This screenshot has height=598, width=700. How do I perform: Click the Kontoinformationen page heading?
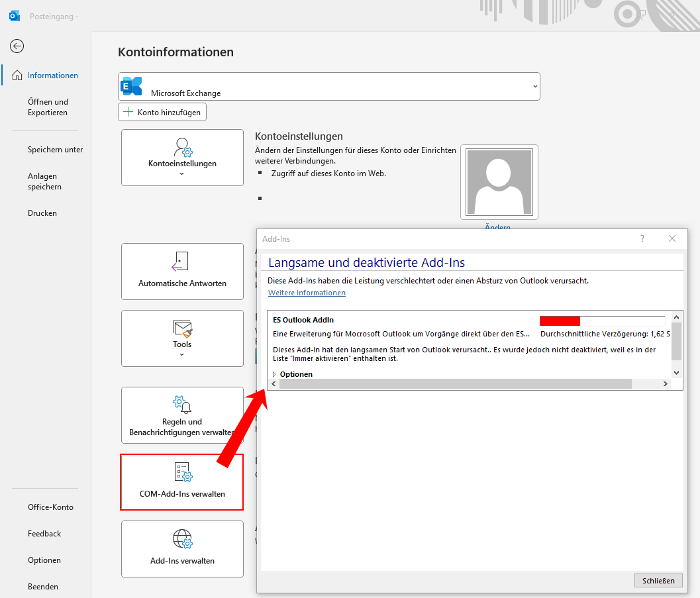tap(176, 52)
